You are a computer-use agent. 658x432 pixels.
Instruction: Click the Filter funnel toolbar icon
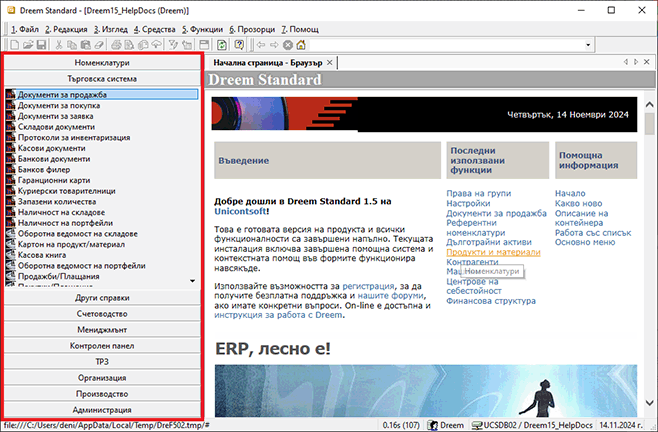click(x=173, y=45)
